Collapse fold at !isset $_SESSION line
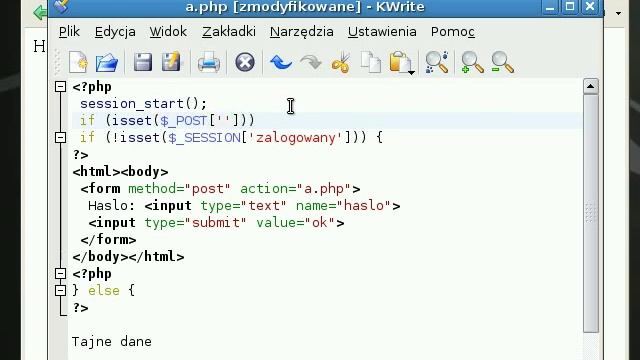 pyautogui.click(x=60, y=138)
